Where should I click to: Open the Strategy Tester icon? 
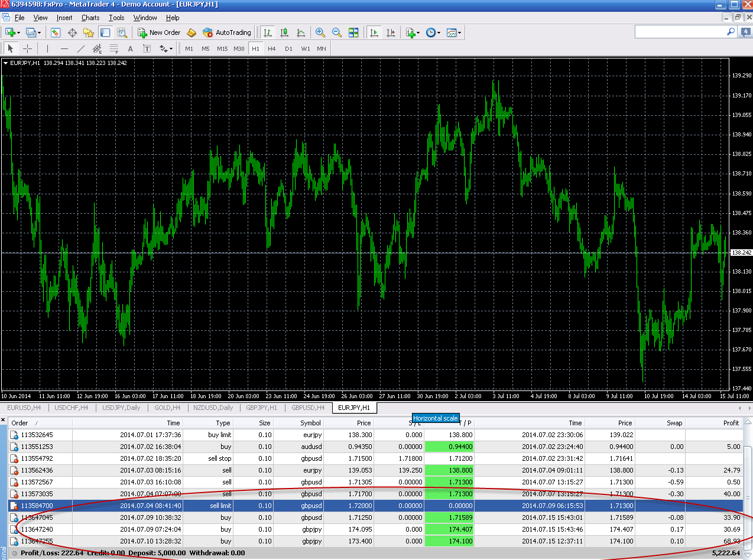pyautogui.click(x=122, y=32)
